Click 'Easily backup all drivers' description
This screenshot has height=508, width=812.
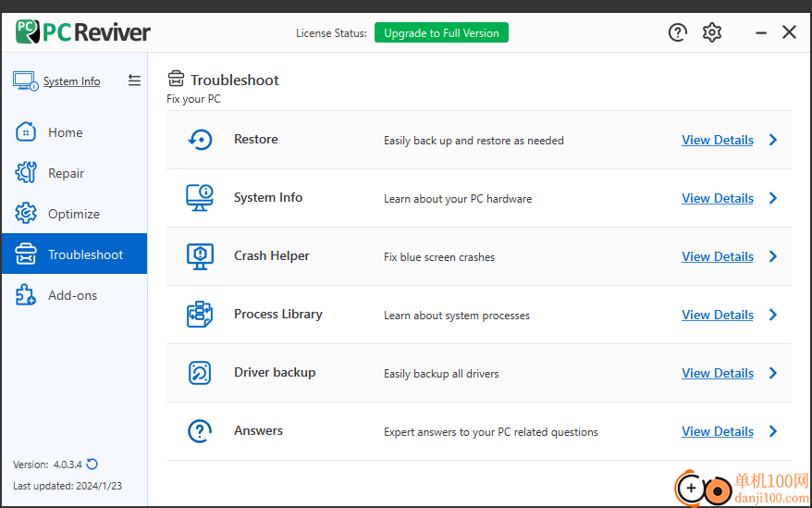(x=441, y=374)
